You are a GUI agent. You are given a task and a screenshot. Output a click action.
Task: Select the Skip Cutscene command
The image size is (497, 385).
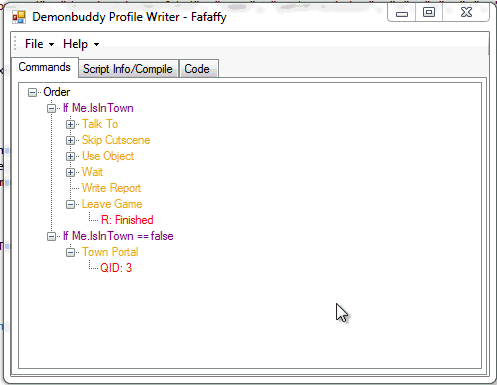tap(116, 140)
